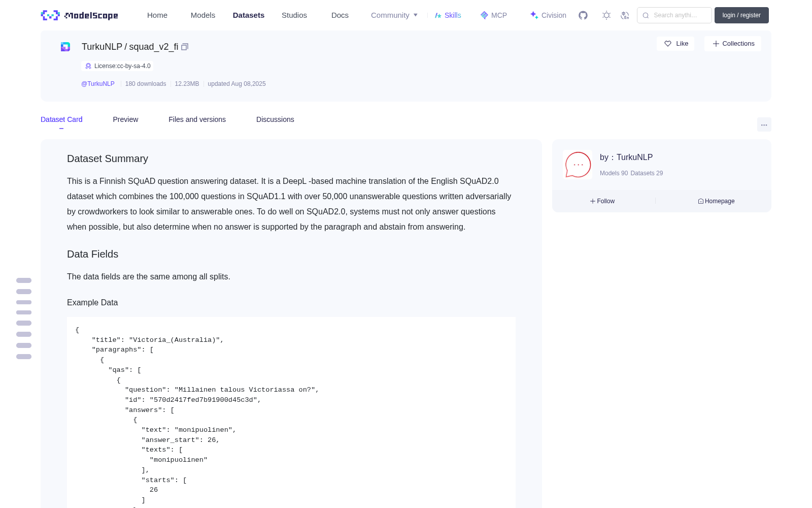This screenshot has width=812, height=508.
Task: Click the "Models 90" count
Action: 614,173
